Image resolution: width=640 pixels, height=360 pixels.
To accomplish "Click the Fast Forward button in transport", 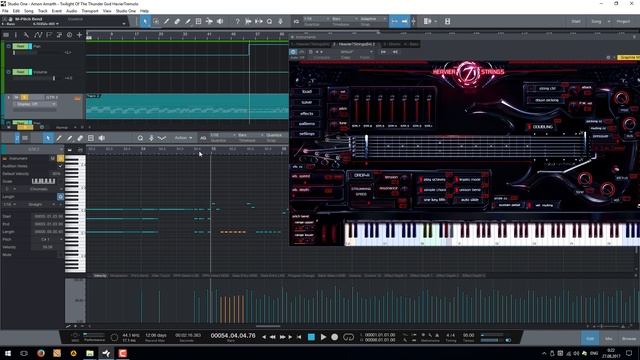I will tap(282, 337).
